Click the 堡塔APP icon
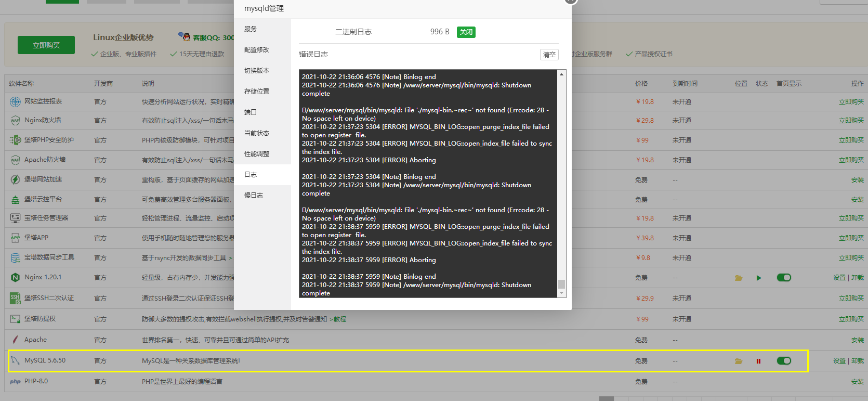The height and width of the screenshot is (401, 868). tap(15, 238)
